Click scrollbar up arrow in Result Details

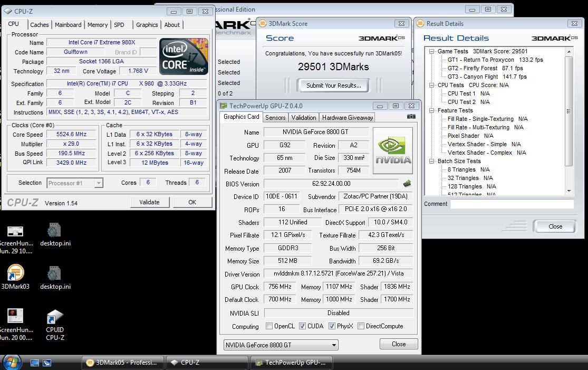[x=569, y=51]
